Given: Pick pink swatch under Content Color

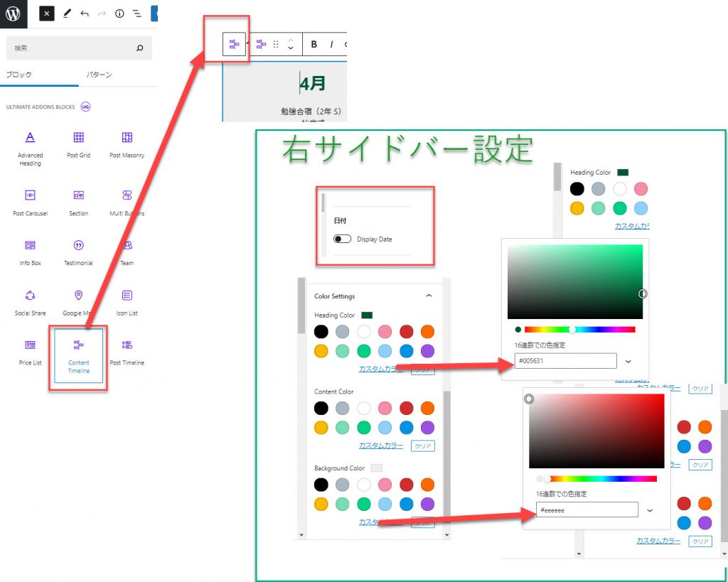Looking at the screenshot, I should [385, 408].
